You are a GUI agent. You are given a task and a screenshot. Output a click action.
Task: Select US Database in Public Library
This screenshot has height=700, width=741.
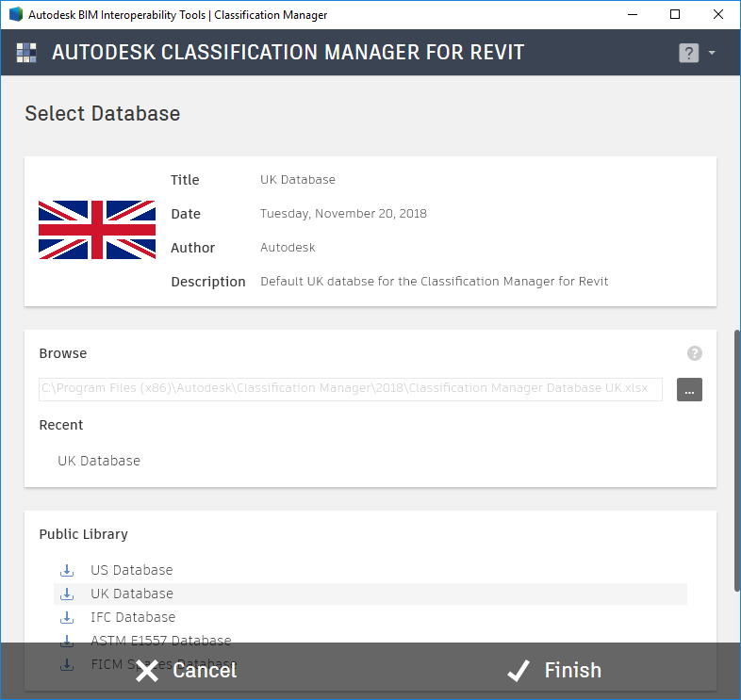click(131, 570)
